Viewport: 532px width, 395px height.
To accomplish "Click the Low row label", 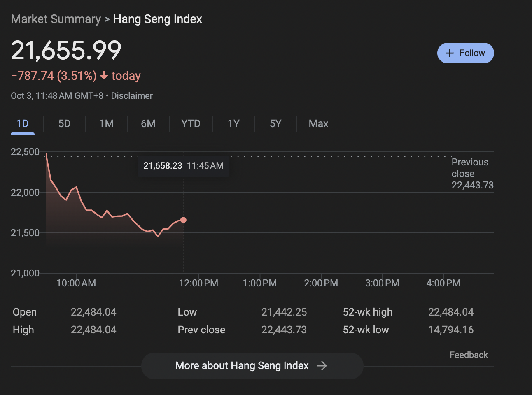I will 187,312.
